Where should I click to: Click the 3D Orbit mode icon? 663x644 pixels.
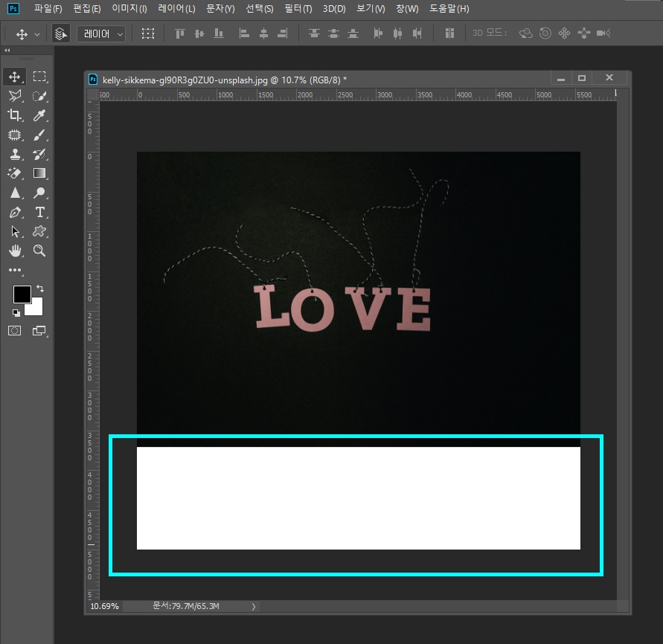525,33
